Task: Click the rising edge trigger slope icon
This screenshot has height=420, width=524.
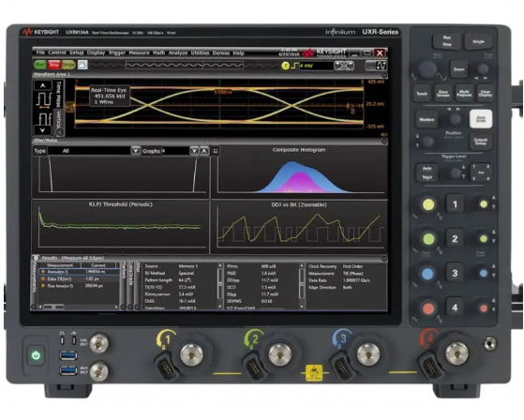Action: (x=293, y=66)
